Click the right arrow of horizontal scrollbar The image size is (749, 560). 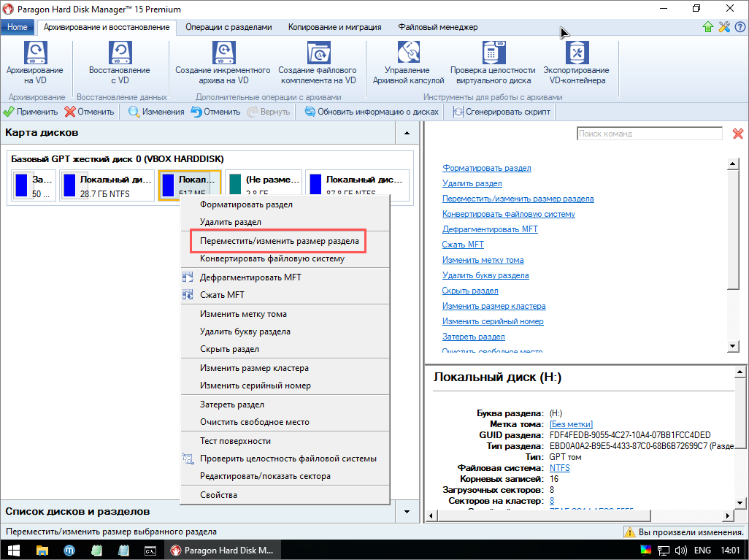coord(729,515)
